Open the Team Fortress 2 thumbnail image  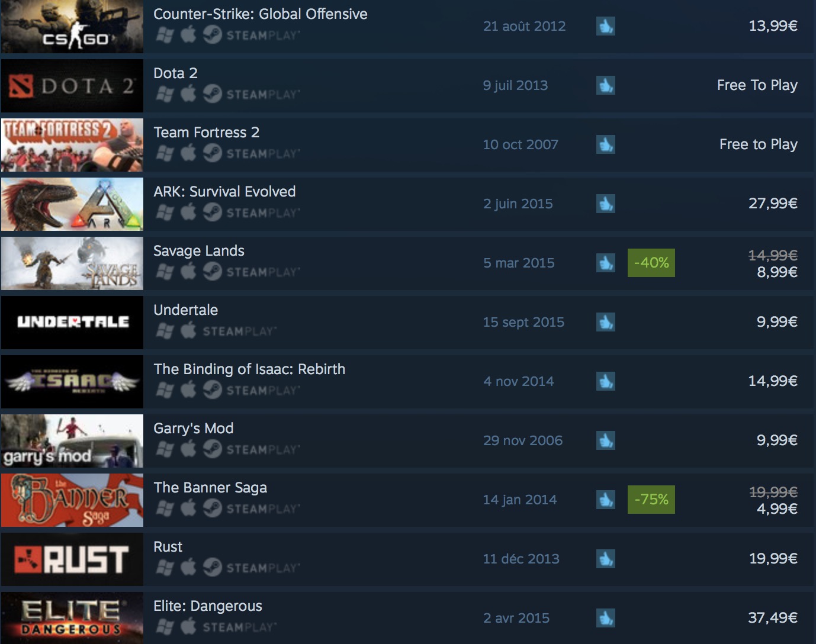tap(72, 145)
